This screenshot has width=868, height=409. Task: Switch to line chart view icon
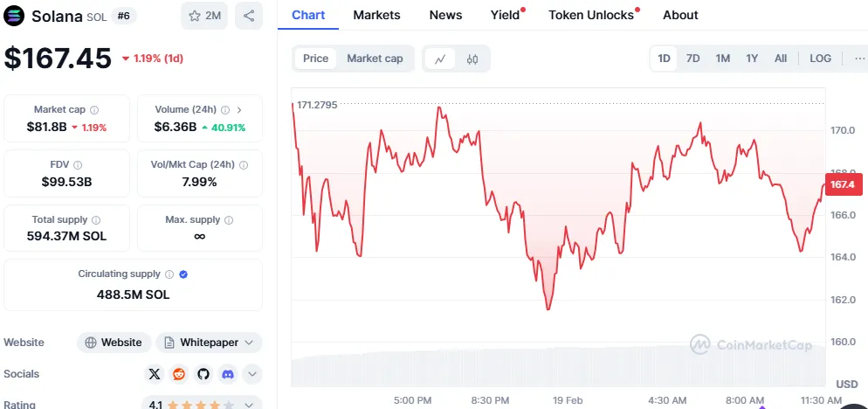tap(440, 59)
